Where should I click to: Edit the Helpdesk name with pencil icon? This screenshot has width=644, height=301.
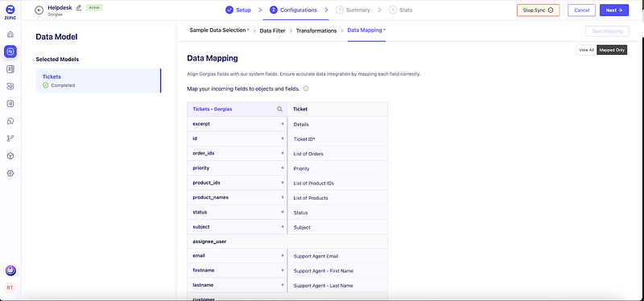79,7
